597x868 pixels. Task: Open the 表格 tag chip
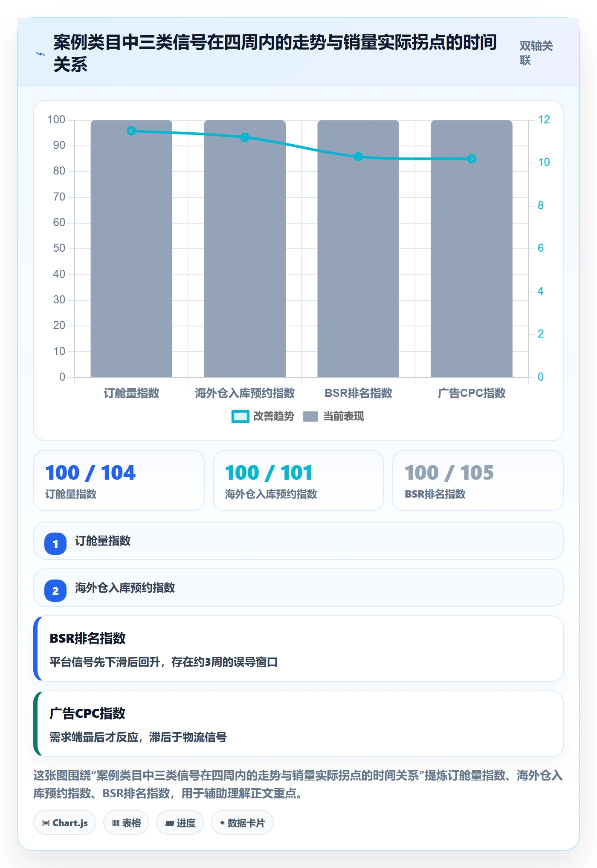(x=126, y=823)
